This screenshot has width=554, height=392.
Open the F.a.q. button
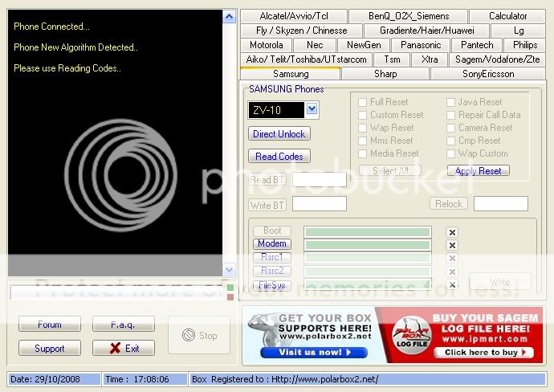[124, 325]
